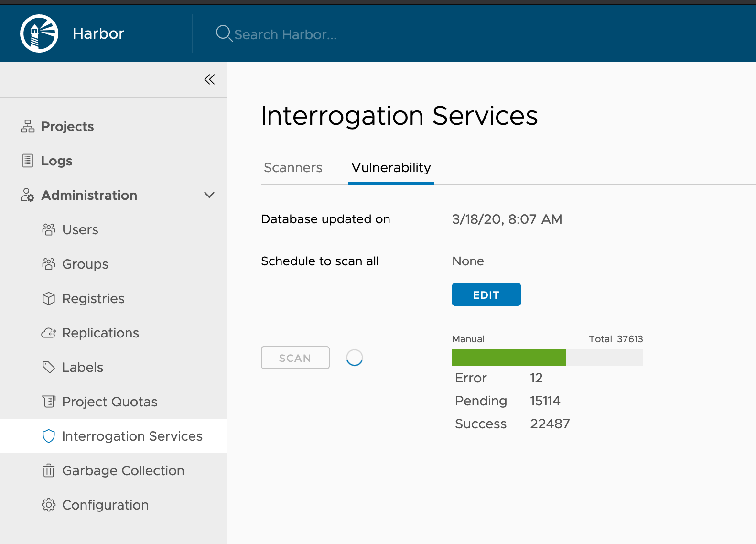Select the Vulnerability tab
Image resolution: width=756 pixels, height=544 pixels.
click(x=391, y=168)
